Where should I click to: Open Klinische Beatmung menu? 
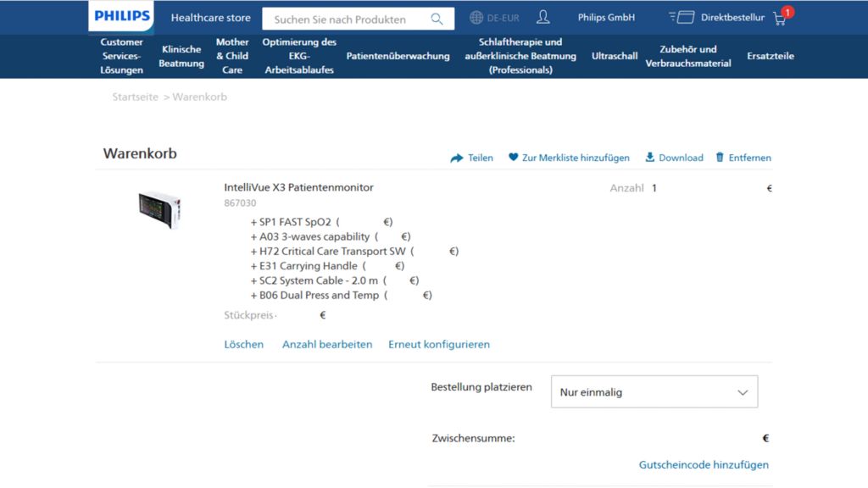point(181,56)
